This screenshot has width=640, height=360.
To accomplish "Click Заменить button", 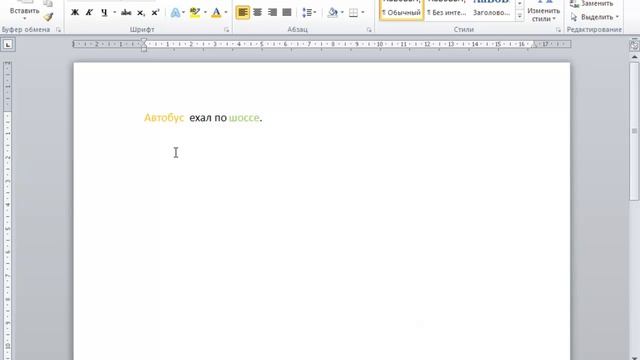I will (592, 4).
